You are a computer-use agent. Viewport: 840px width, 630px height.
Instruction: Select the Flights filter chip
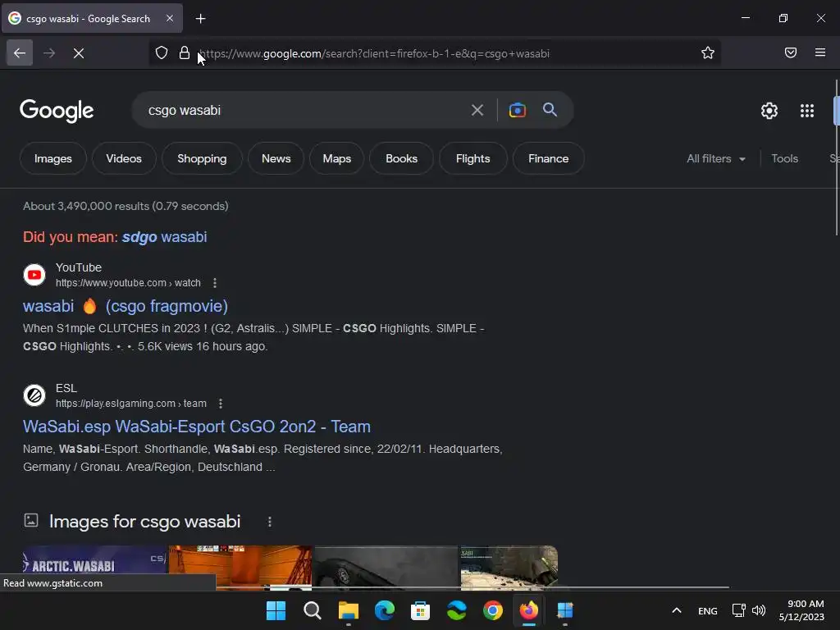pos(473,158)
